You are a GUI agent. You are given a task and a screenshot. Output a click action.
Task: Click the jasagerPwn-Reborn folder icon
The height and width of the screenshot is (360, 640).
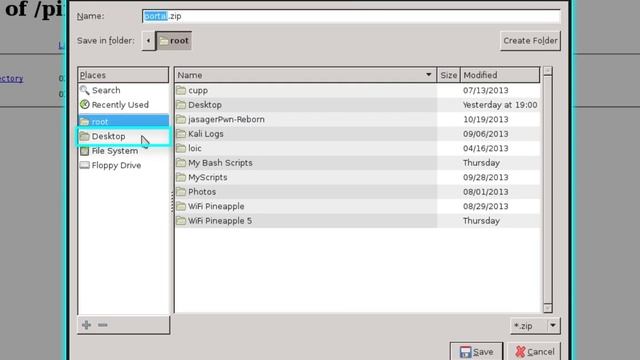(x=181, y=119)
